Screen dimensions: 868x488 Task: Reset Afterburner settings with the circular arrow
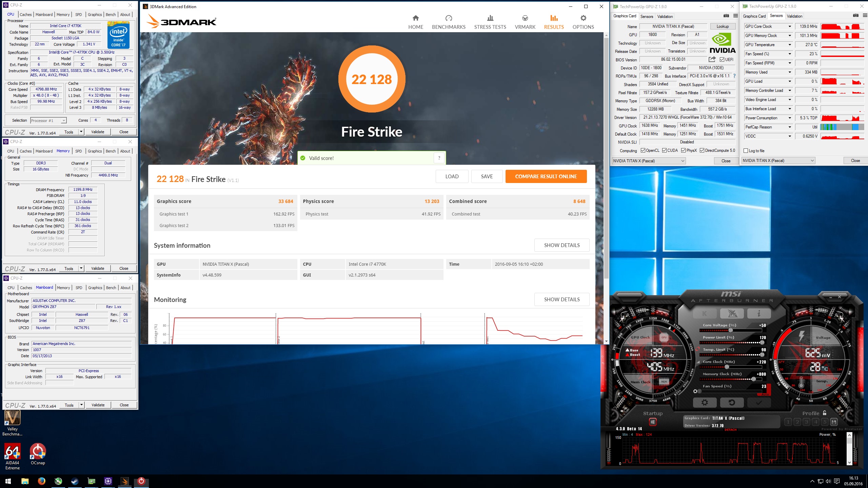click(732, 402)
